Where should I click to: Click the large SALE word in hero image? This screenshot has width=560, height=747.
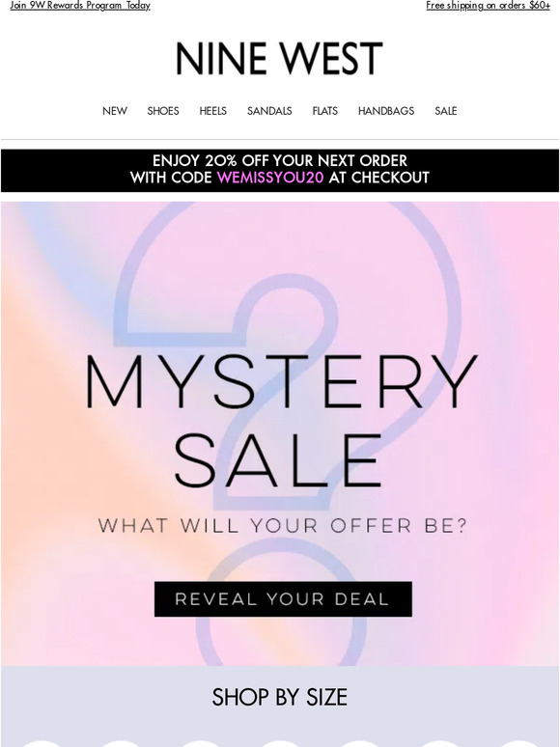point(278,460)
